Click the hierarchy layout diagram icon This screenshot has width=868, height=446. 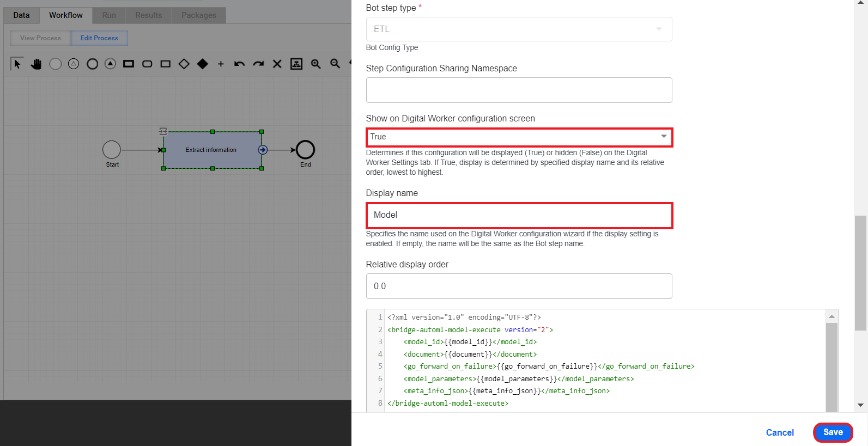tap(296, 64)
